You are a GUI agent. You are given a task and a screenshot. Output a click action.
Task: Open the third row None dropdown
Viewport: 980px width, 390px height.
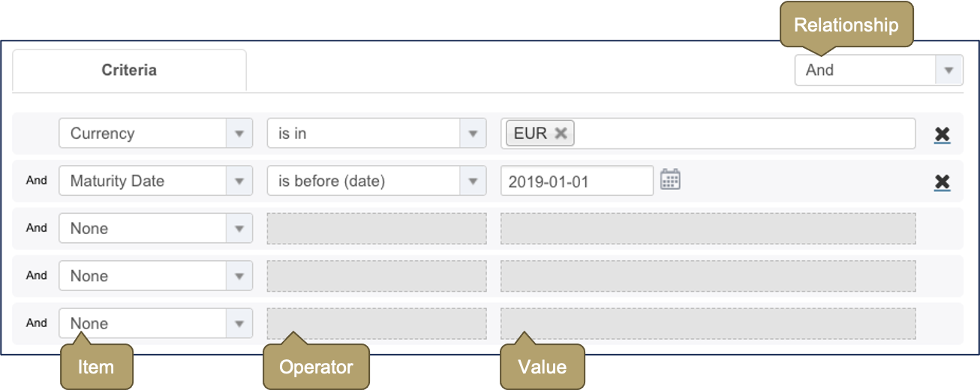click(x=239, y=229)
